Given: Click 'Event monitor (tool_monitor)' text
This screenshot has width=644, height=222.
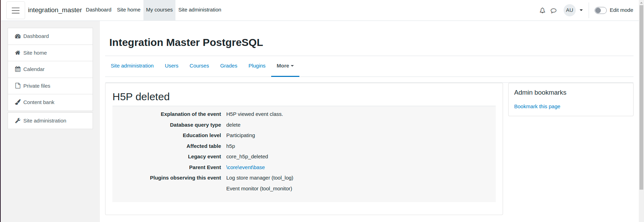Looking at the screenshot, I should coord(259,189).
